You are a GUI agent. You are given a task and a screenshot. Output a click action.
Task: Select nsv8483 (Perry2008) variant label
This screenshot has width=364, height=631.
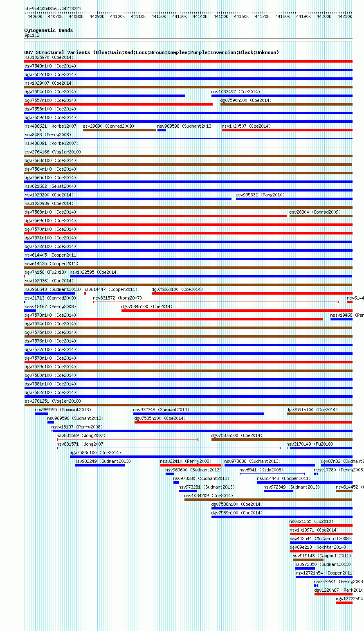[48, 135]
